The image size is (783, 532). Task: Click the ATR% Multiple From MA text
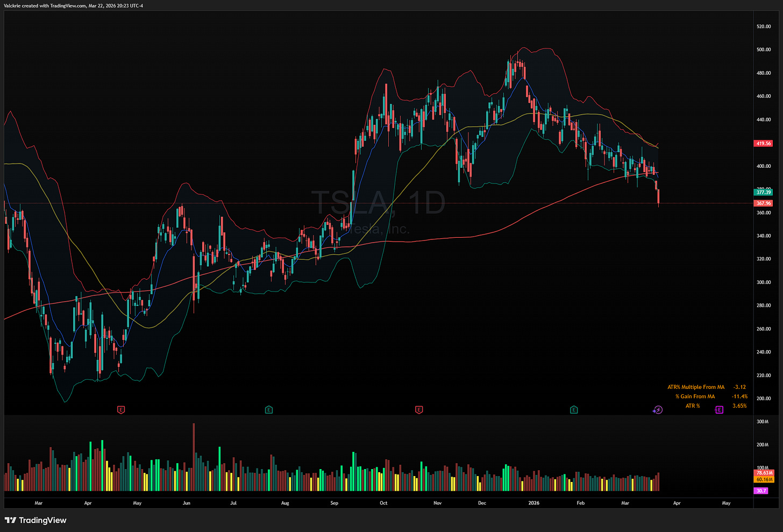tap(696, 387)
